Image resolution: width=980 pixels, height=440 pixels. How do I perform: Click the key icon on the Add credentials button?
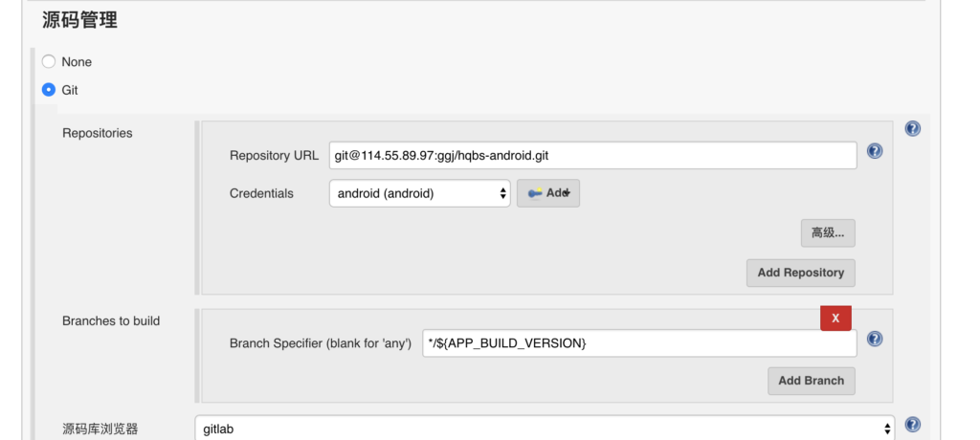click(535, 194)
